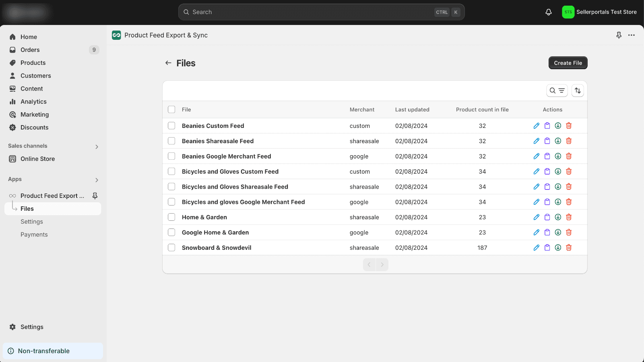Copy link for Beanies Shareasale Feed
644x362 pixels.
click(547, 141)
